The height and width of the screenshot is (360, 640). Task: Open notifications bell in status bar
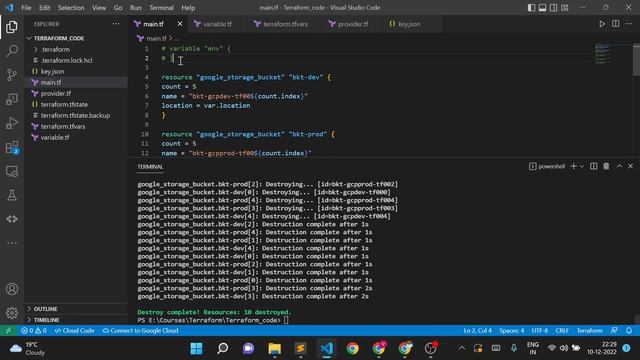[x=629, y=330]
